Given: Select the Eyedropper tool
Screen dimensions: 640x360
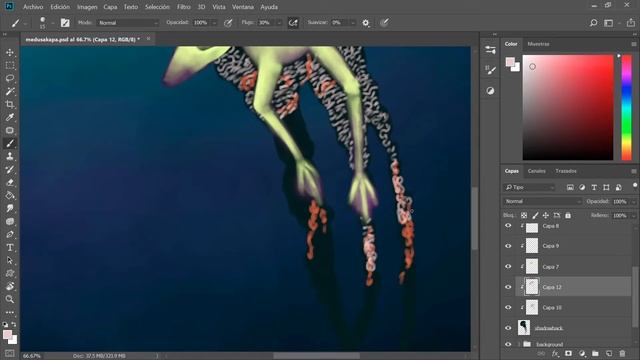Looking at the screenshot, I should [10, 118].
